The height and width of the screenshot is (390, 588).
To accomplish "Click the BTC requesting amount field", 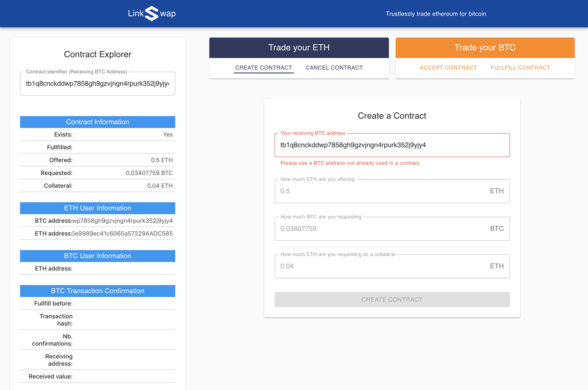I will 383,228.
